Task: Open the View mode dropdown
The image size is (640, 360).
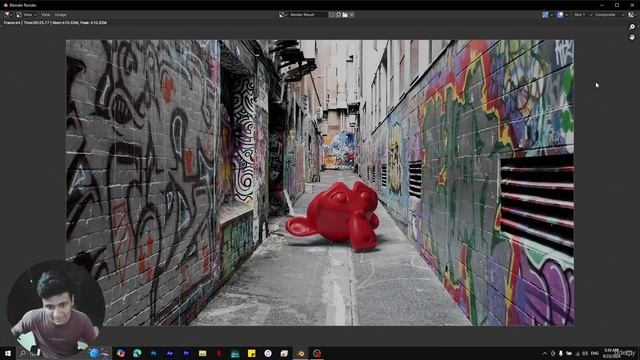Action: pos(26,15)
